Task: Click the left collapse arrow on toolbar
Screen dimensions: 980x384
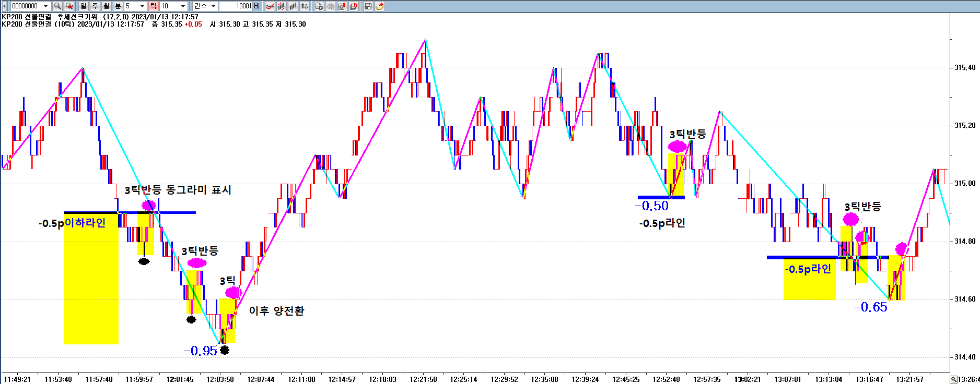Action: [x=5, y=6]
